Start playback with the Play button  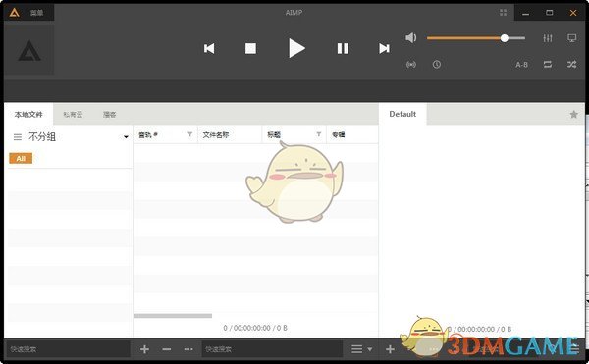[x=296, y=48]
